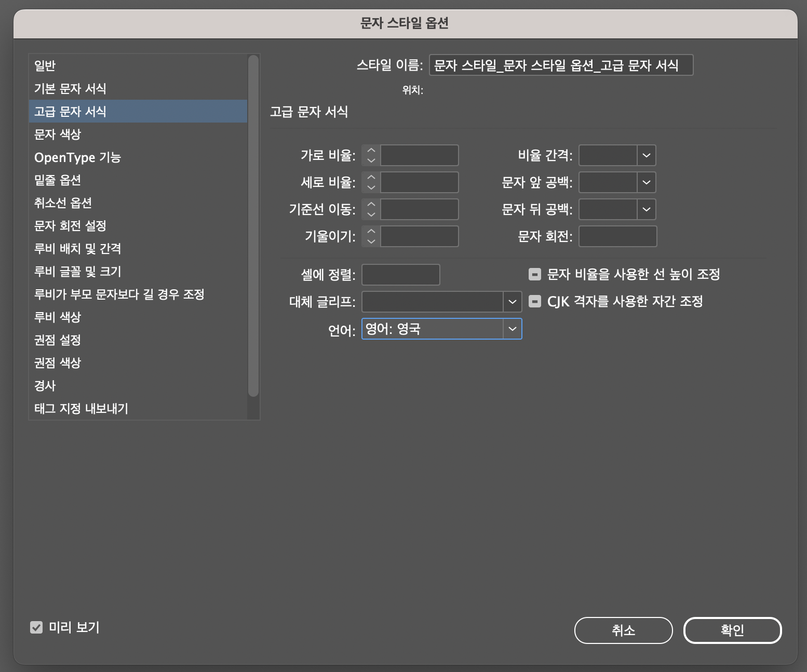The height and width of the screenshot is (672, 807).
Task: Click the 기준선 이동 stepper arrows
Action: [371, 209]
